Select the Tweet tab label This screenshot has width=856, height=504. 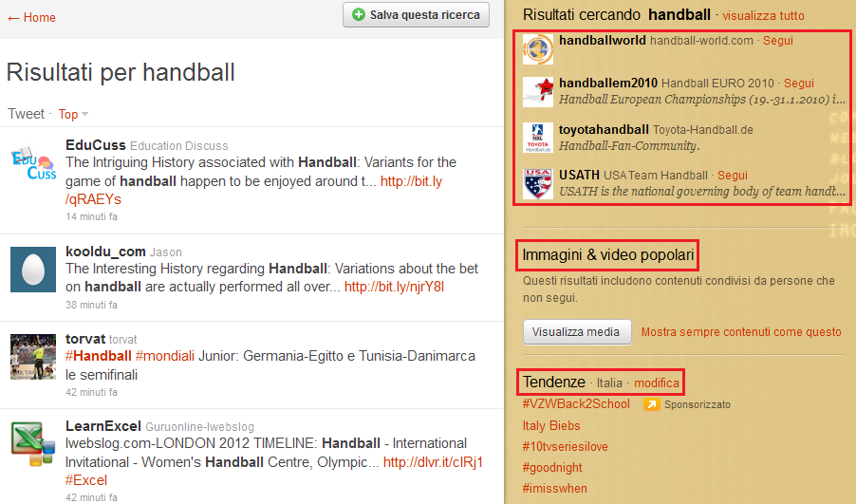(26, 114)
